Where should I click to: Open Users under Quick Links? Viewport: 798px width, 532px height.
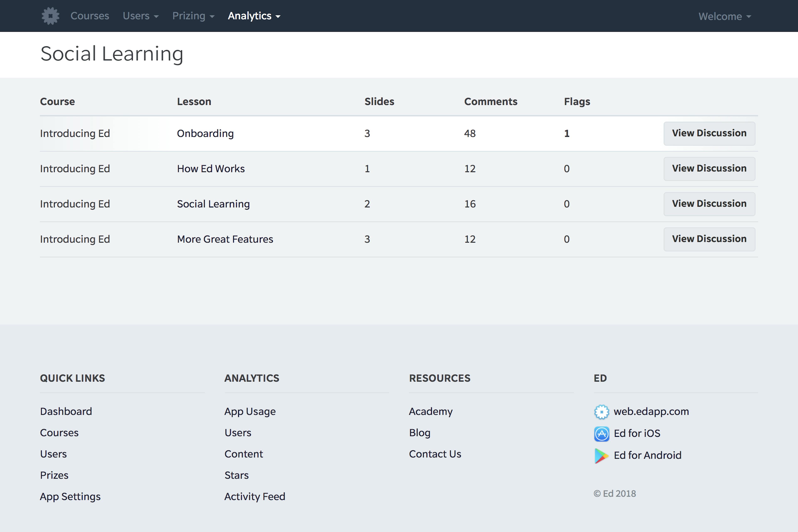tap(53, 454)
